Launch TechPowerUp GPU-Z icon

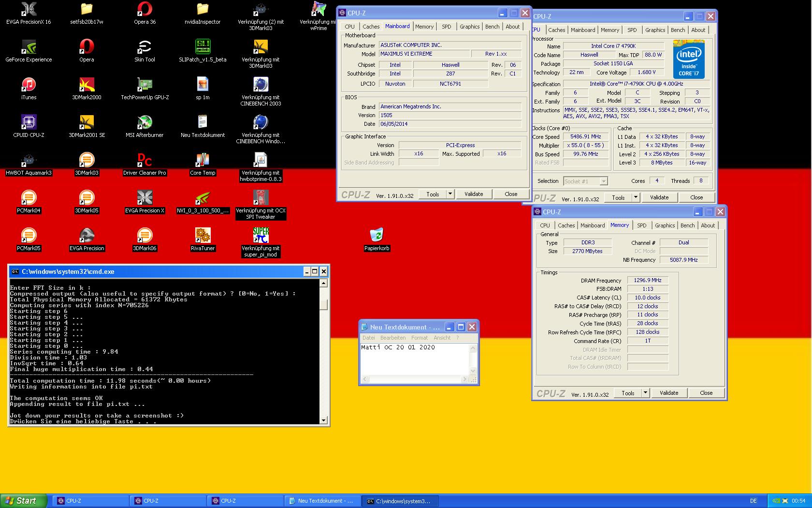pyautogui.click(x=145, y=89)
